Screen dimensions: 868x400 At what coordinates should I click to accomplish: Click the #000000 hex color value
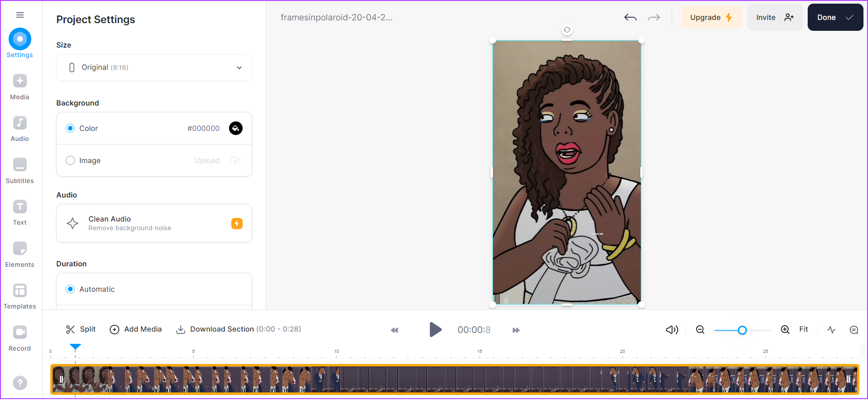pyautogui.click(x=204, y=128)
